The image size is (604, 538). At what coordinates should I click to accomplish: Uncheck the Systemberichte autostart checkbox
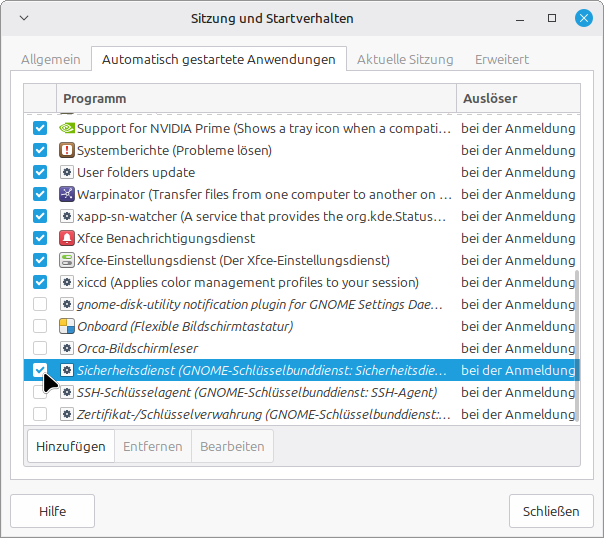point(40,150)
